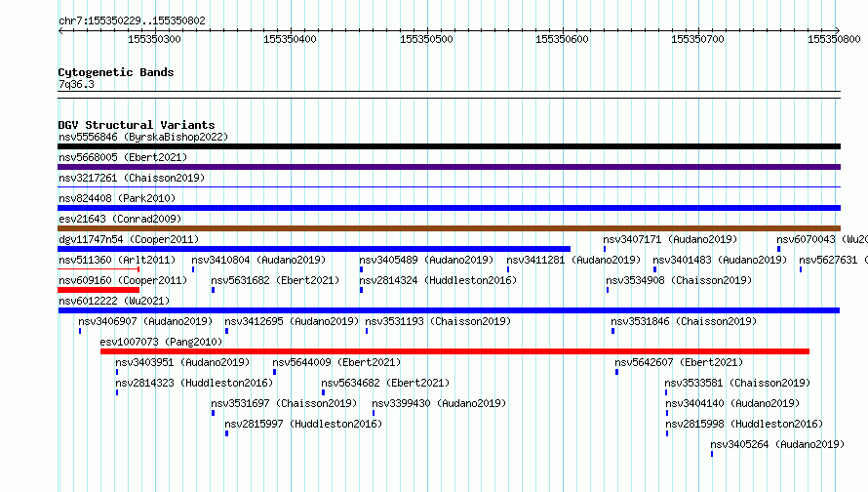Open nsv3412695 (Audano2019) variant label
868x492 pixels.
(292, 321)
